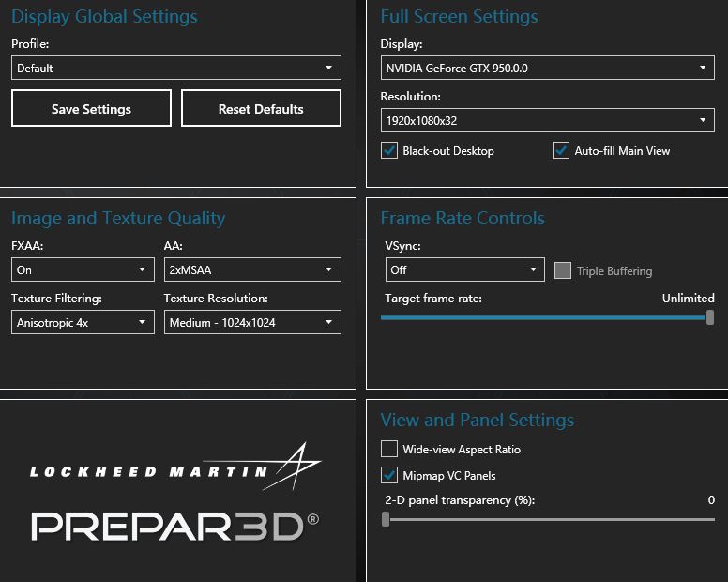The width and height of the screenshot is (728, 582).
Task: Click the 2-D panel transparency value 0
Action: coord(711,500)
